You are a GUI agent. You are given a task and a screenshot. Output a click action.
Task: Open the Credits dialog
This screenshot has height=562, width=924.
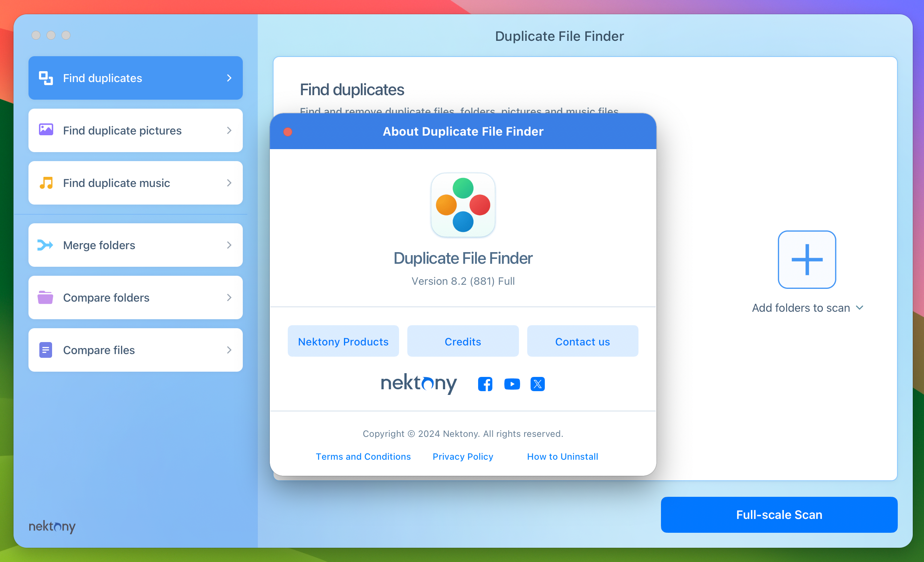coord(463,342)
